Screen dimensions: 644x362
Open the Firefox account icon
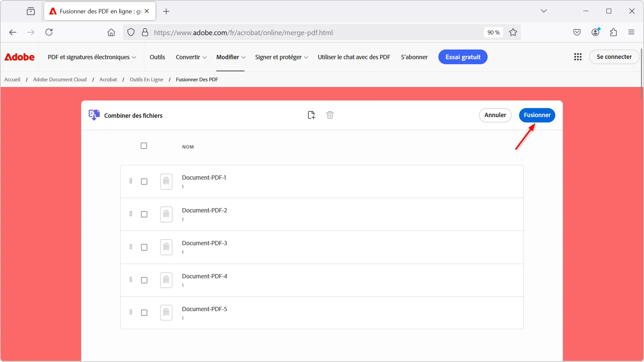(x=595, y=32)
